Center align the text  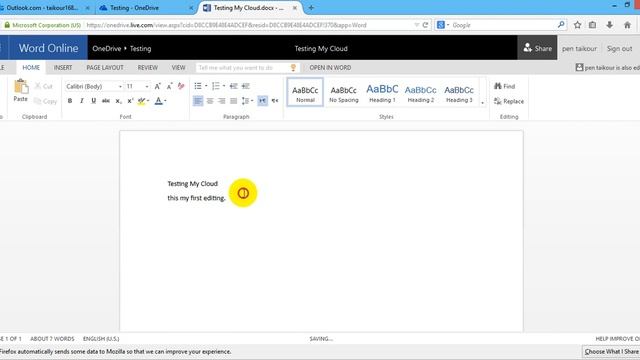[x=210, y=101]
